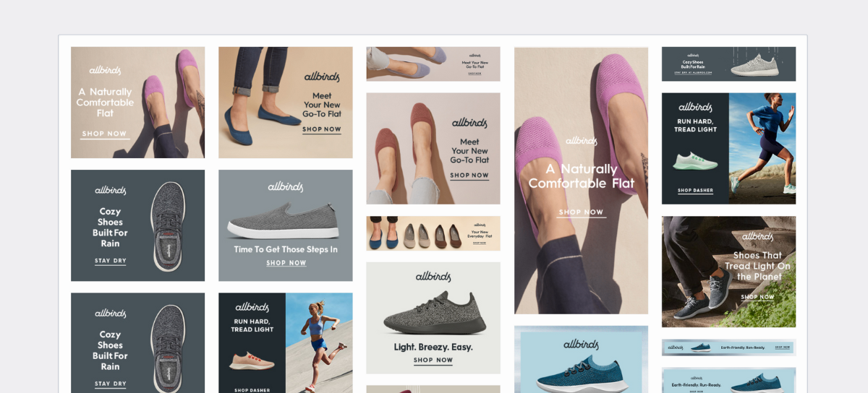Click RUN HARD, TREAD LIGHT in the woman runner ad
Image resolution: width=868 pixels, height=393 pixels.
coord(252,326)
